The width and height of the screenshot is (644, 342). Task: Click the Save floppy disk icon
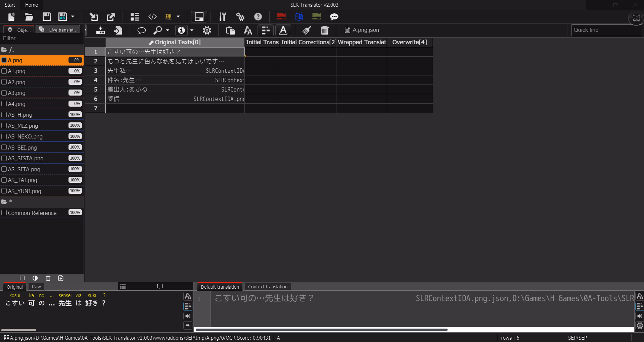47,17
